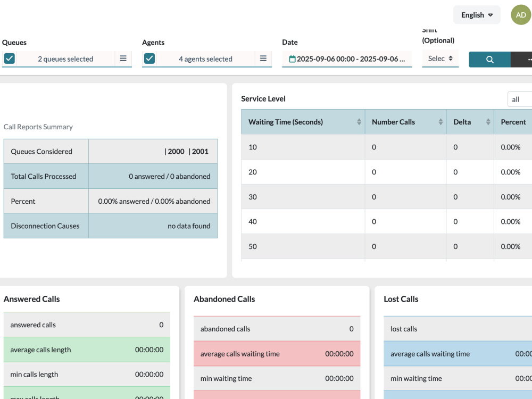The width and height of the screenshot is (532, 399).
Task: Click 'average calls waiting time' in Abandoned Calls
Action: 277,354
